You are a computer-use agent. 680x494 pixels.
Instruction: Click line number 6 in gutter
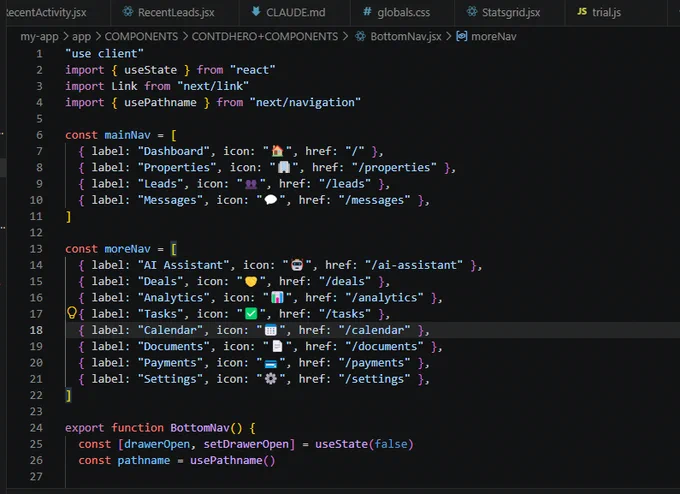[39, 135]
